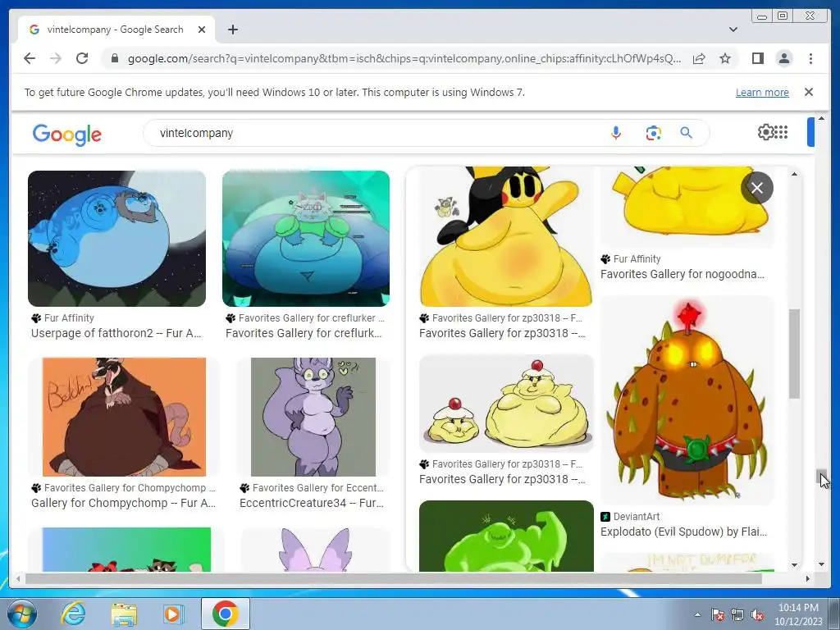Image resolution: width=840 pixels, height=630 pixels.
Task: Open Action Center flag tray icon
Action: click(718, 614)
